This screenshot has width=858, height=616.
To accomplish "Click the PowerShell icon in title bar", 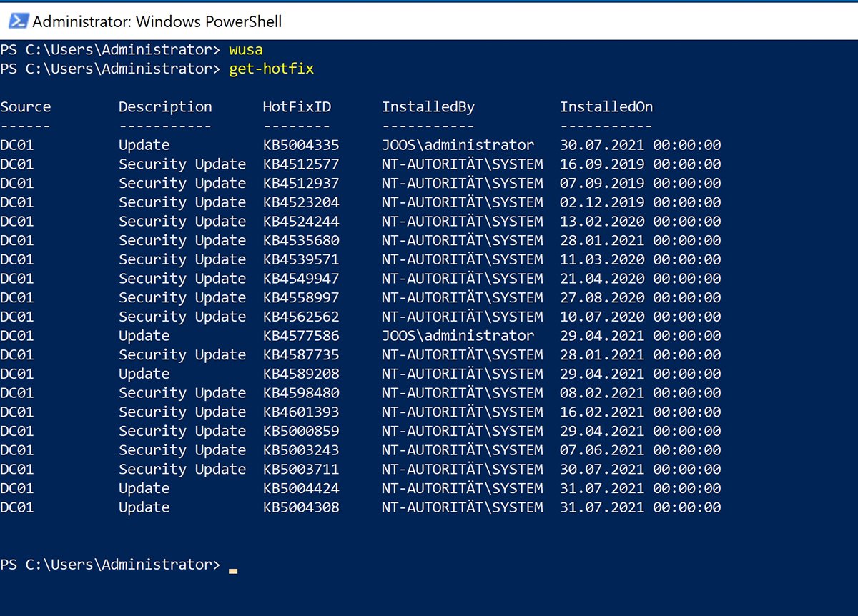I will (x=19, y=21).
